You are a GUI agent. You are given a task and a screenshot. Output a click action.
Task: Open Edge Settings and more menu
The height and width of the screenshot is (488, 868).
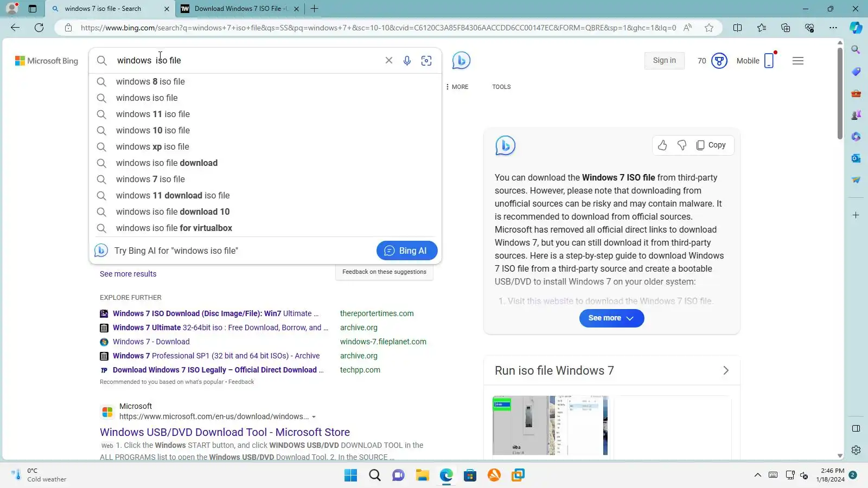(x=833, y=28)
